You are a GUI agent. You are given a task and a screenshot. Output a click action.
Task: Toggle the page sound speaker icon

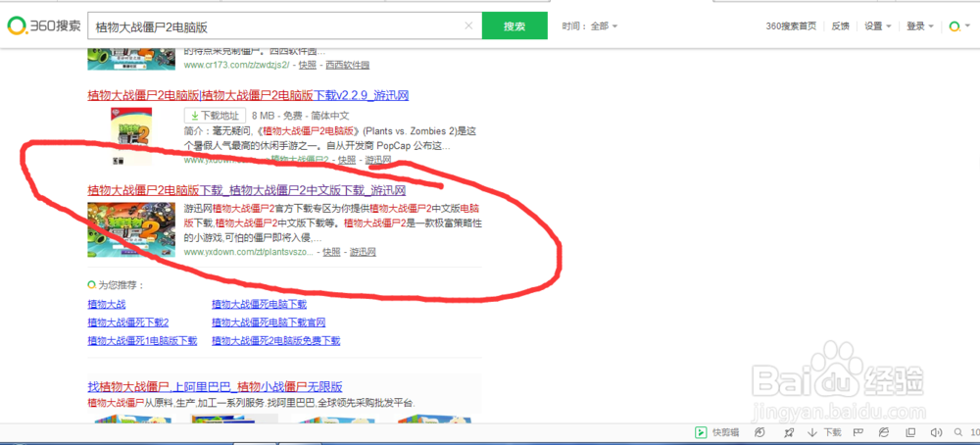(936, 432)
